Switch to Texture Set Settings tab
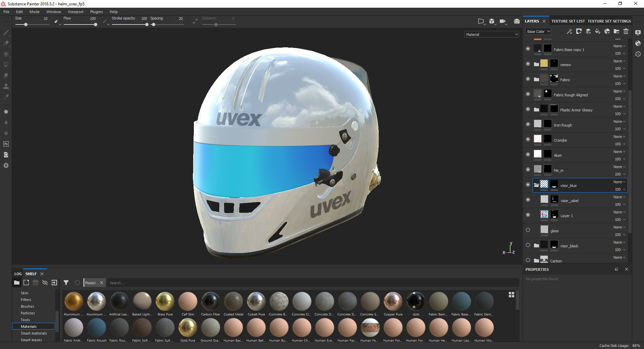Screen dimensions: 644x349 pos(609,21)
